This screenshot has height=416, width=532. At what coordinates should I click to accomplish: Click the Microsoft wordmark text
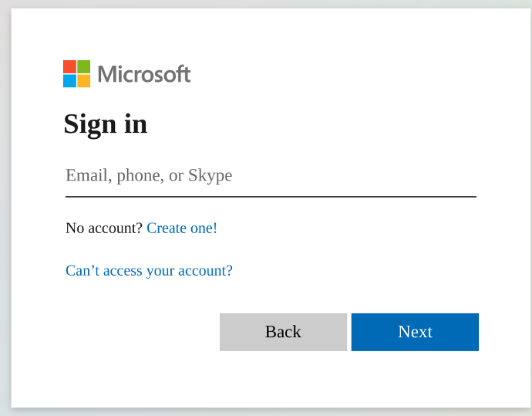point(144,74)
